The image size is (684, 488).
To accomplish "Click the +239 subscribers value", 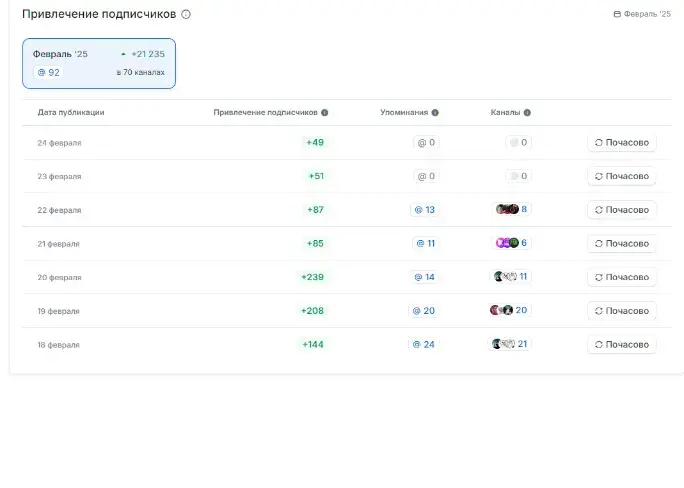I will 313,277.
